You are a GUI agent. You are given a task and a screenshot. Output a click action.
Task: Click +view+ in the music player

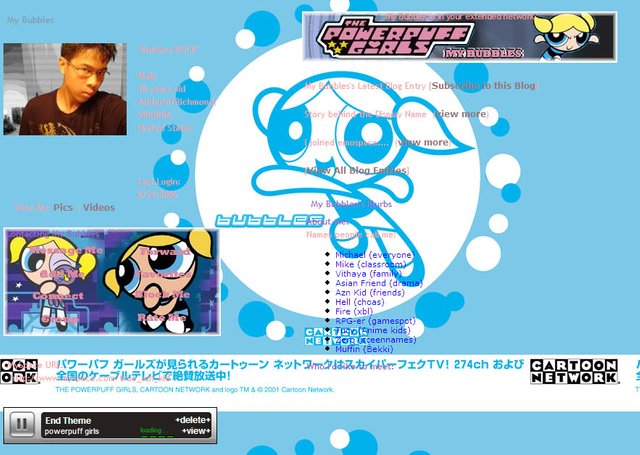(x=196, y=431)
